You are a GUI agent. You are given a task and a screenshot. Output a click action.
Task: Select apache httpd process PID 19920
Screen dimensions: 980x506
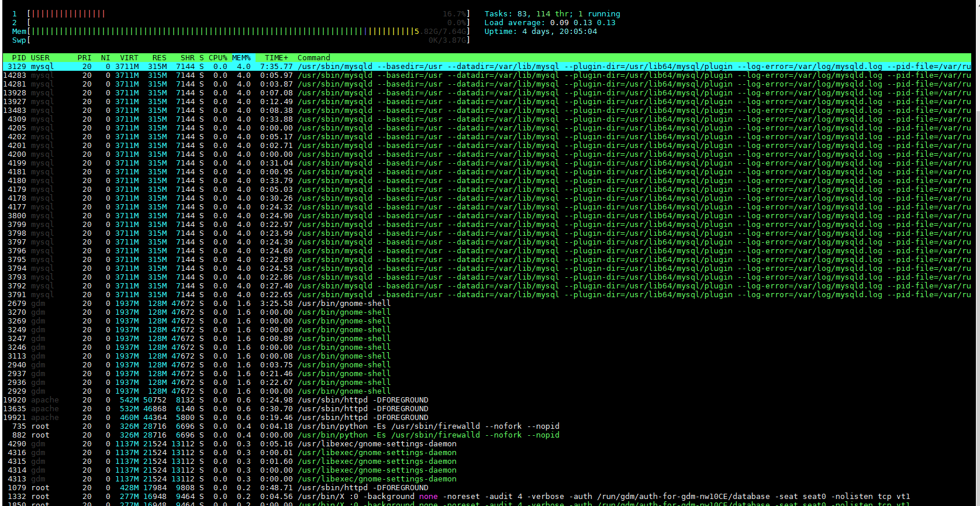pyautogui.click(x=487, y=400)
